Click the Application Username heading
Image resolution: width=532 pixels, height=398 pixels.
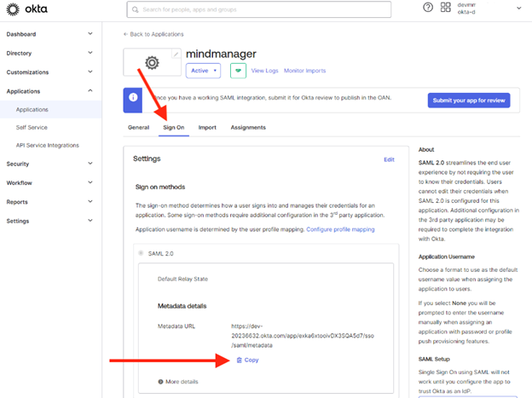(x=447, y=257)
